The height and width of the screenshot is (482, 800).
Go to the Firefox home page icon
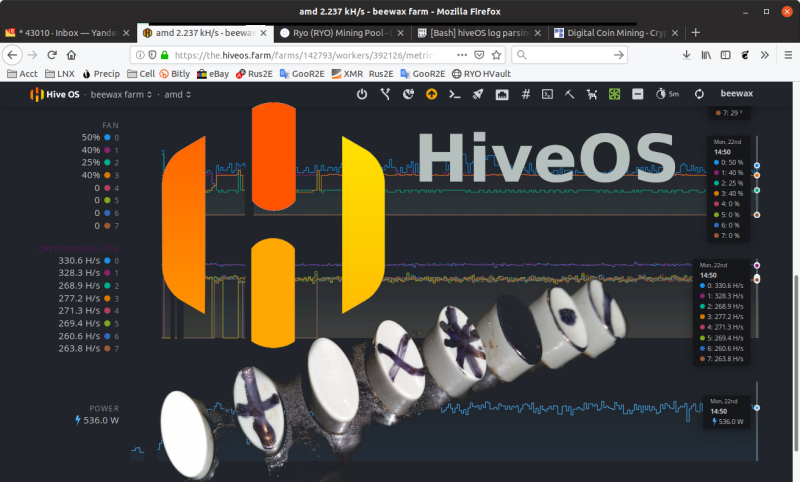pyautogui.click(x=71, y=55)
